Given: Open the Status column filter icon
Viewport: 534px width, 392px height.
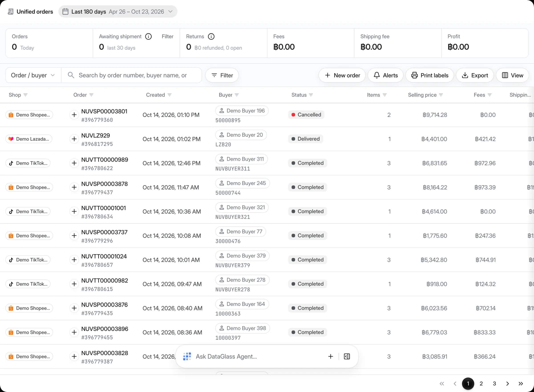Looking at the screenshot, I should 311,95.
